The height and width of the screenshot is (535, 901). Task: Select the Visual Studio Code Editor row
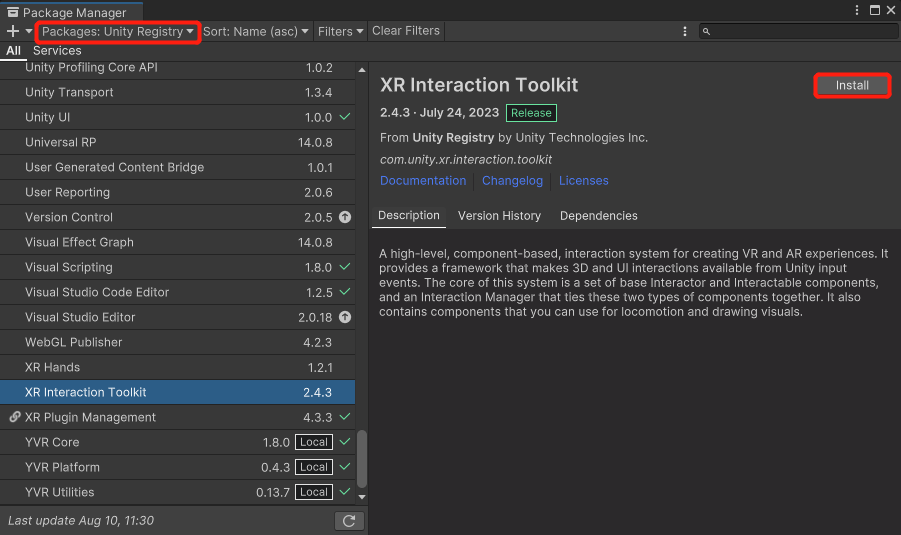click(x=178, y=292)
